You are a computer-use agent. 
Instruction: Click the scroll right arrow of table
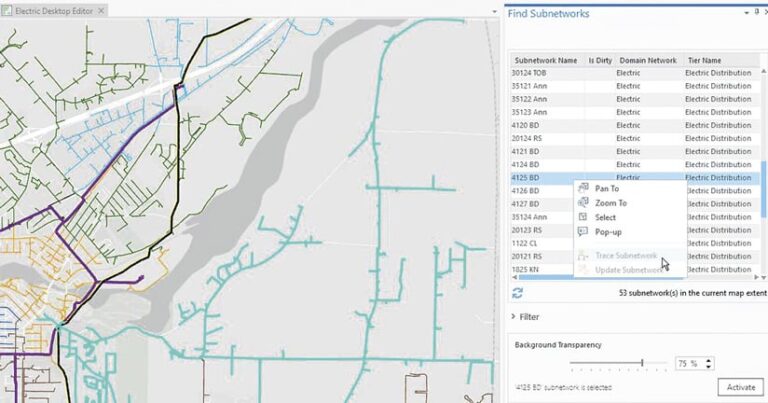coord(757,277)
